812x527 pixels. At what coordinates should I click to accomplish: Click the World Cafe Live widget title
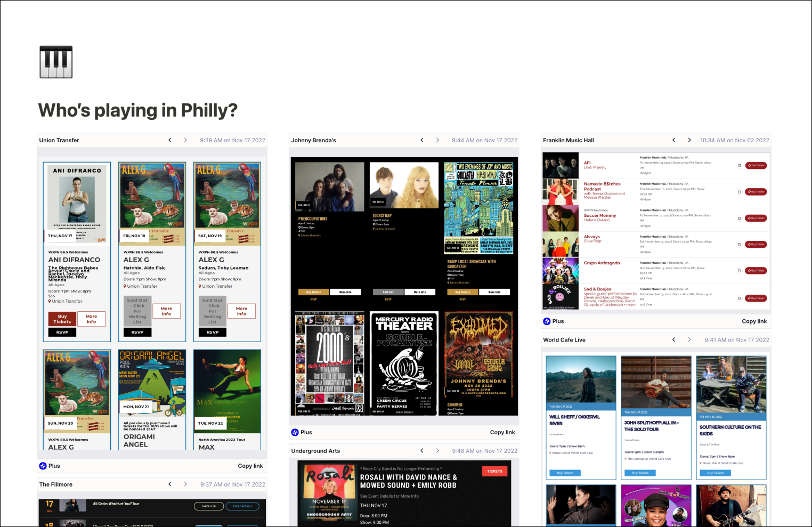point(564,339)
